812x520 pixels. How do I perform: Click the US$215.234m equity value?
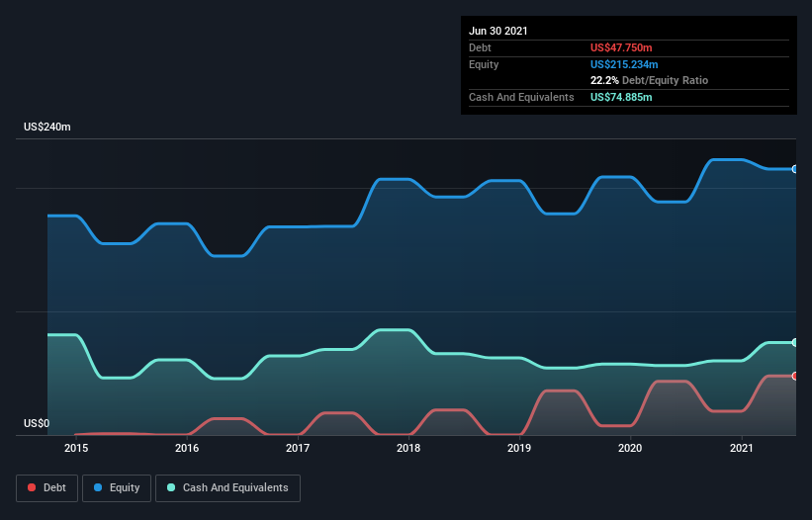coord(624,64)
